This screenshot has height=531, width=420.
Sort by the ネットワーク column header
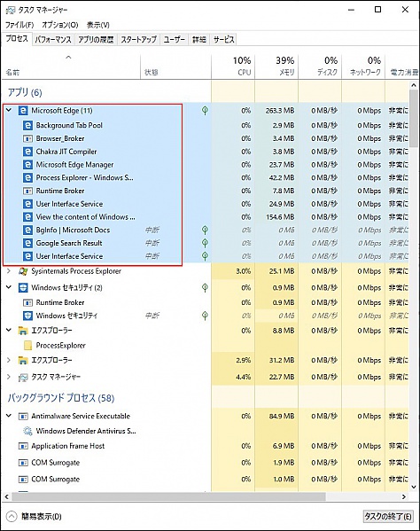[x=363, y=66]
